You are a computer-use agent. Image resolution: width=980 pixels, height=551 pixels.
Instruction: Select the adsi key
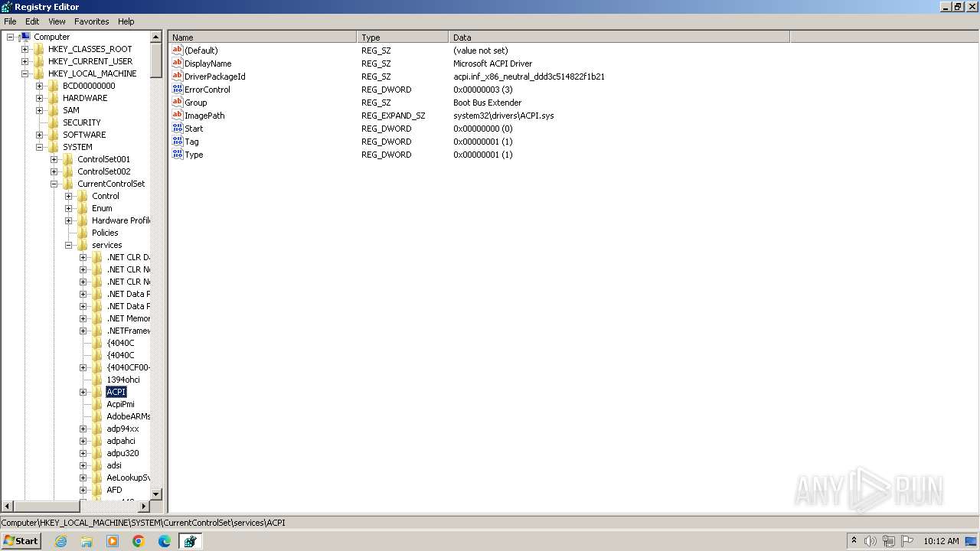pos(114,465)
